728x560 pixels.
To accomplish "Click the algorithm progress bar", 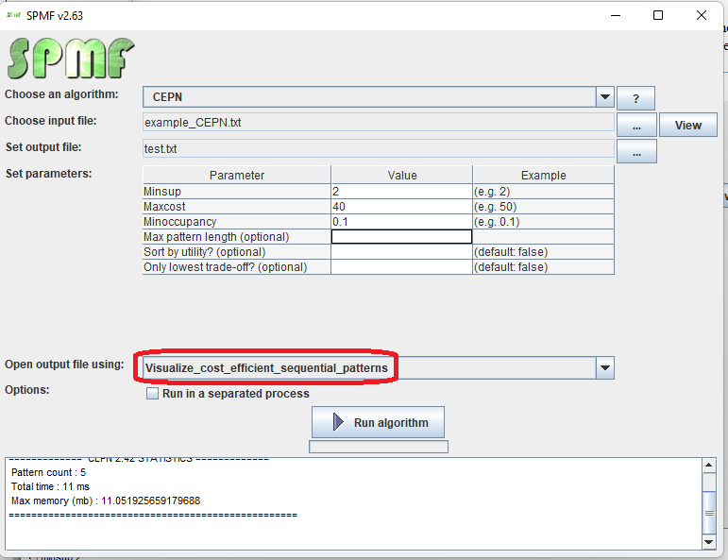I will click(378, 447).
